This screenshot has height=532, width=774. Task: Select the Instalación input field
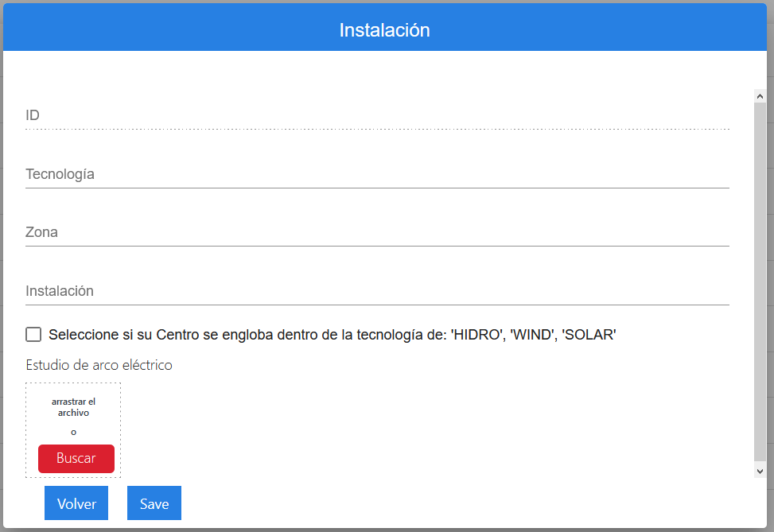(377, 291)
